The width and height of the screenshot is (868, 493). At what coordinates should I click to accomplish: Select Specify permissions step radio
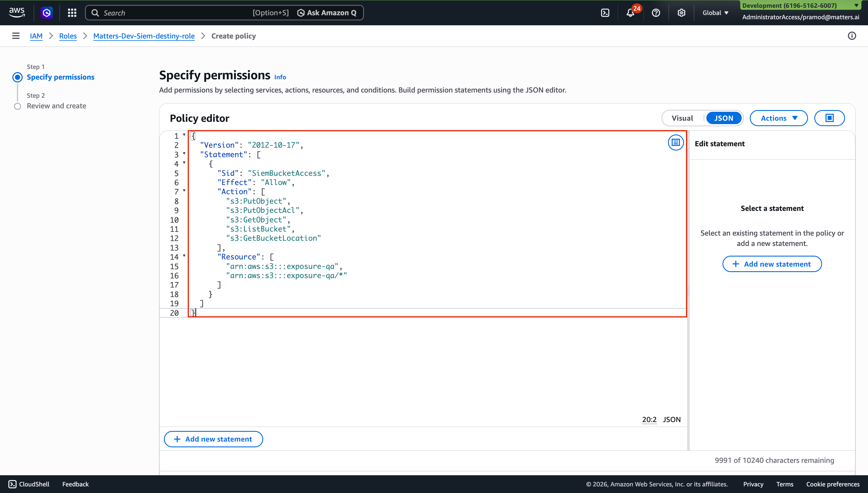pos(18,77)
